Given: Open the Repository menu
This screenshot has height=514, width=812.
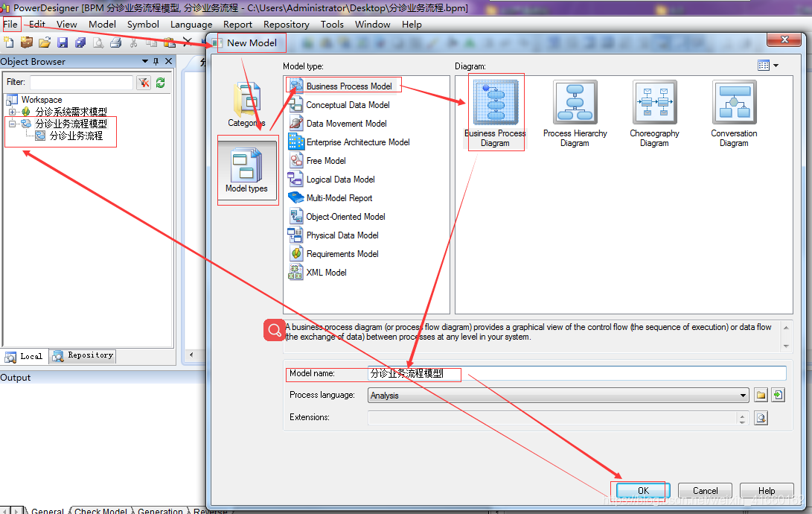Looking at the screenshot, I should click(x=287, y=25).
